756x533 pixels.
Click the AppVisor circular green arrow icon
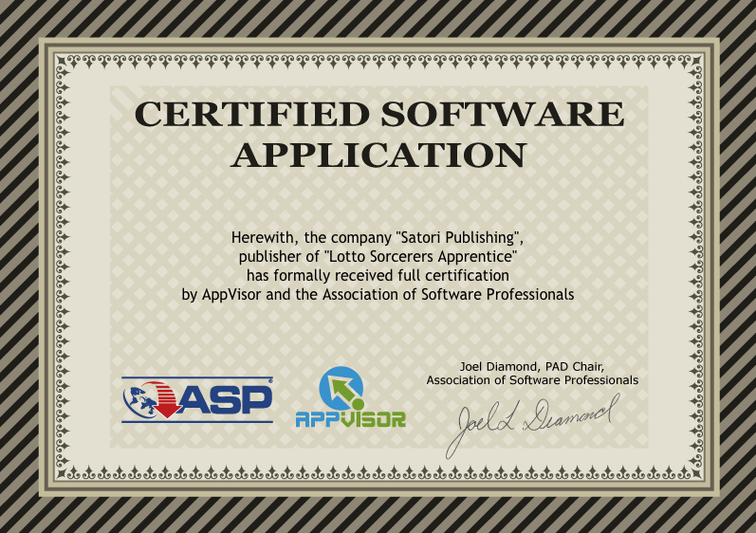click(x=342, y=387)
